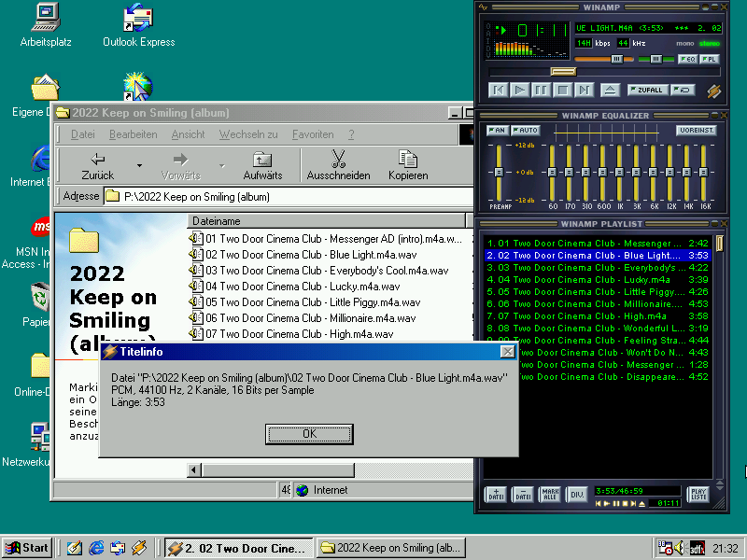This screenshot has height=560, width=747.
Task: Click Zurück back button in Explorer
Action: coord(97,166)
